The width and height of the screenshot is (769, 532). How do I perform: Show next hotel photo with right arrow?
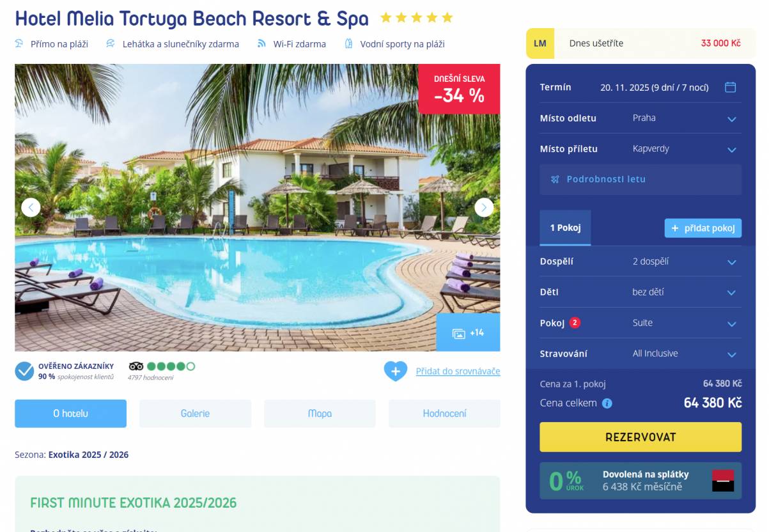click(484, 207)
